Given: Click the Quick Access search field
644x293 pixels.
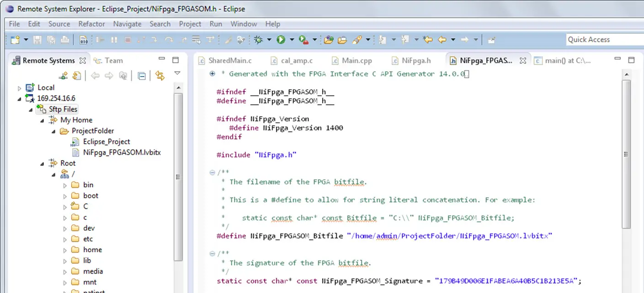Looking at the screenshot, I should (603, 40).
